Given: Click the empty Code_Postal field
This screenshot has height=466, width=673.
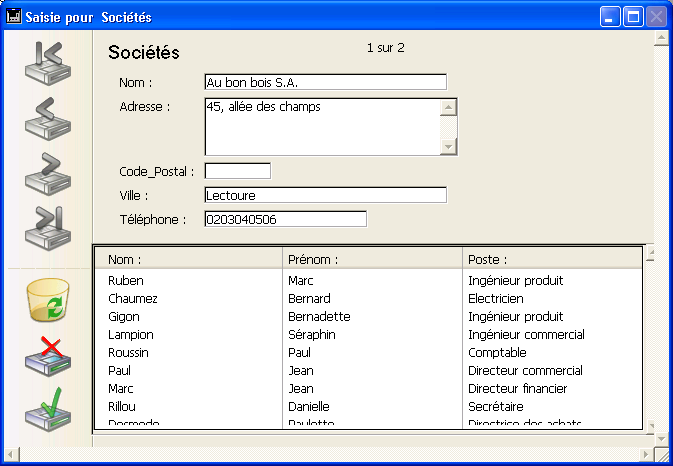Looking at the screenshot, I should click(237, 171).
